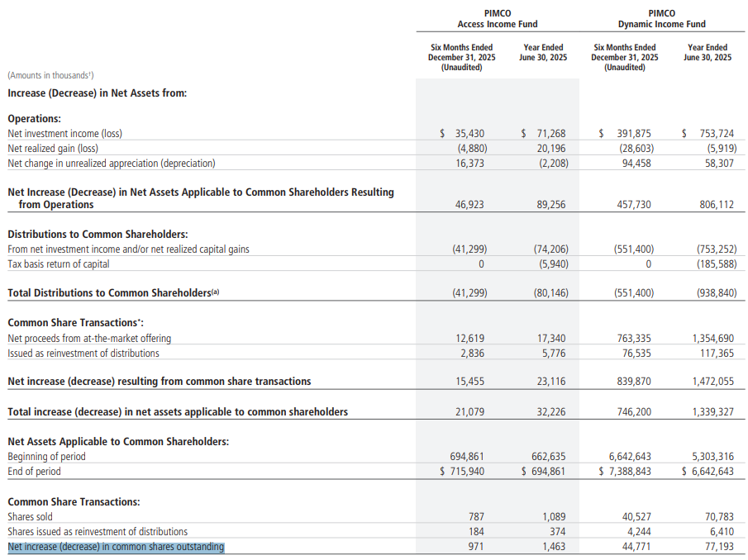Click the 'End of period' row label
This screenshot has height=560, width=748.
coord(34,472)
